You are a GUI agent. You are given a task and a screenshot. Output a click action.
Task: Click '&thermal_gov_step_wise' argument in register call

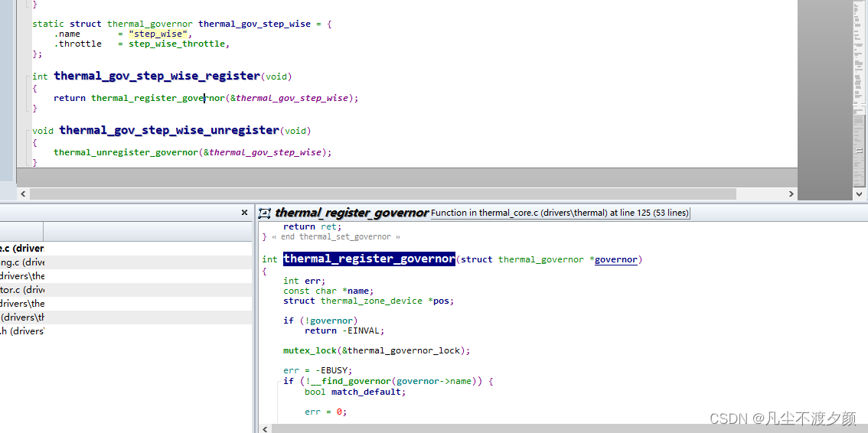(x=289, y=98)
